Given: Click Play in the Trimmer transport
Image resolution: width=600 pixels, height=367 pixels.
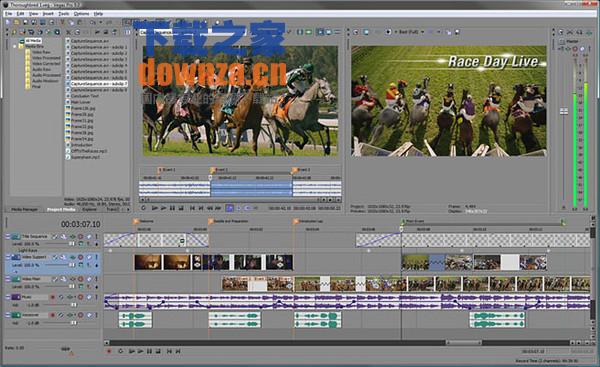Looking at the screenshot, I should [x=163, y=208].
